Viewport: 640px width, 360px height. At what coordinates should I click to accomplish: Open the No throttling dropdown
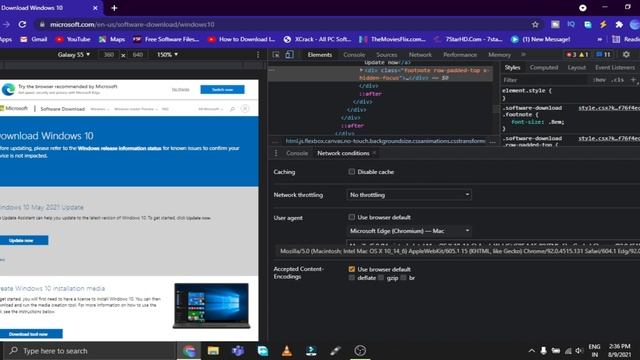409,195
